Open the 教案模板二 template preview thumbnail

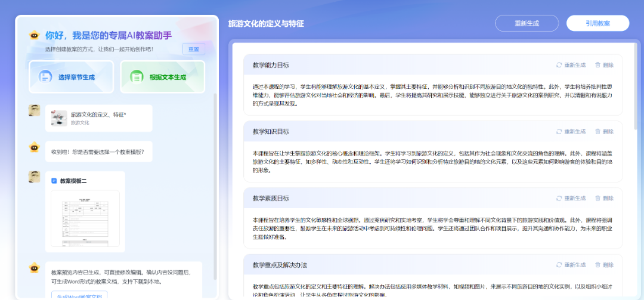pyautogui.click(x=85, y=218)
